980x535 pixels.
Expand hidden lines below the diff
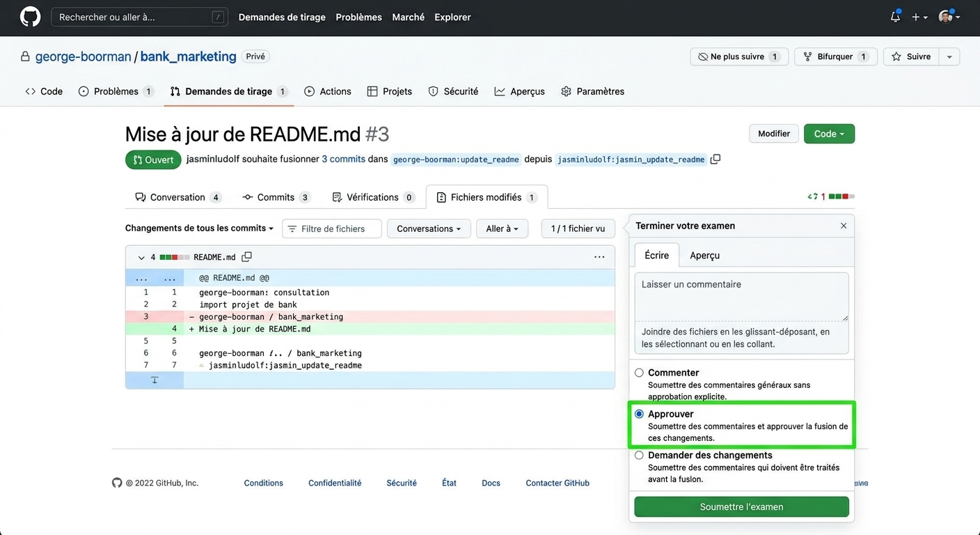tap(155, 380)
